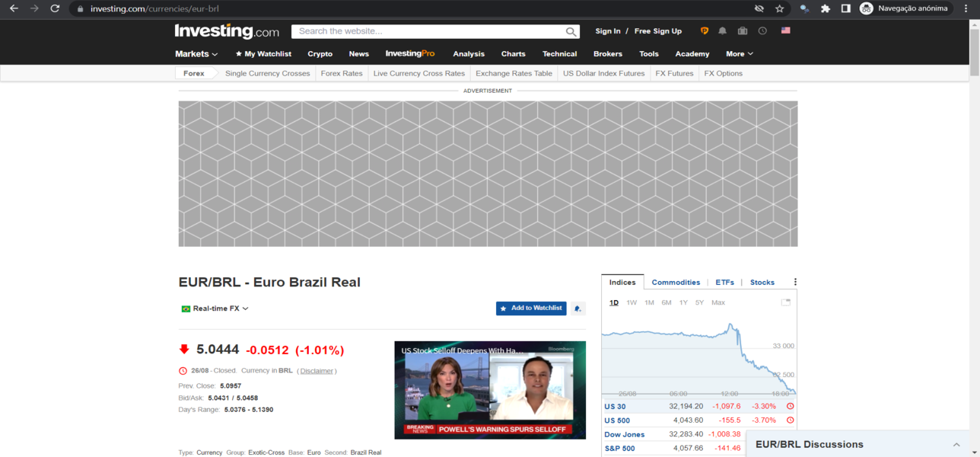Open My Watchlist in the nav bar

[263, 54]
